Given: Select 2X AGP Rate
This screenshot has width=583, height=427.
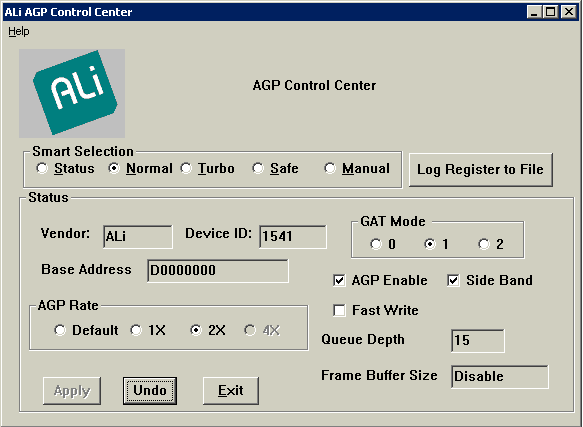Looking at the screenshot, I should tap(208, 330).
